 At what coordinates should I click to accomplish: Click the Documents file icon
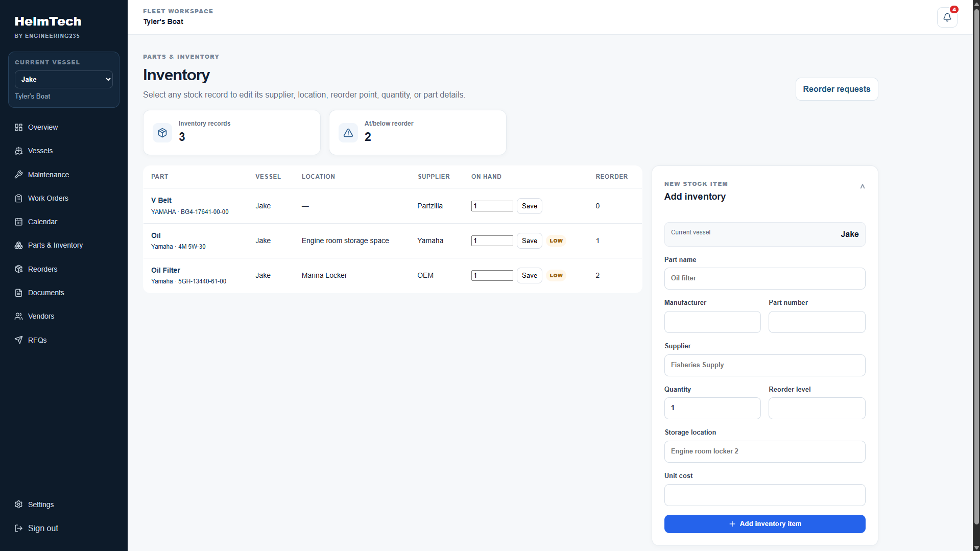pos(19,293)
